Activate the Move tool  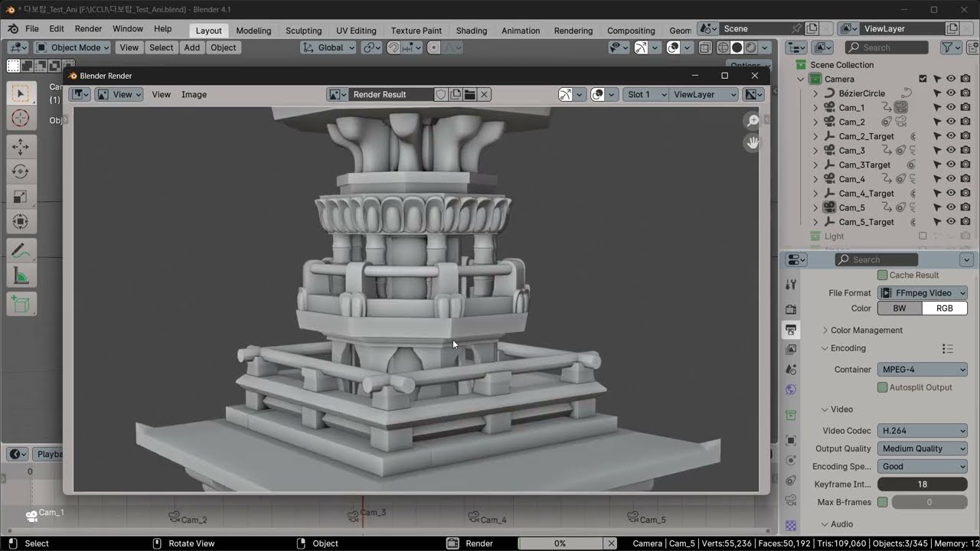21,146
